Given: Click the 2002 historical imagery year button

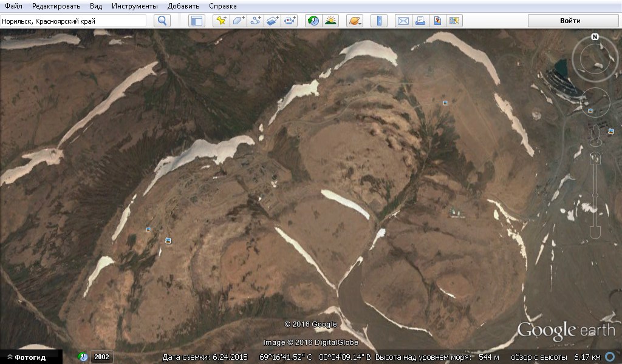Looking at the screenshot, I should 101,357.
